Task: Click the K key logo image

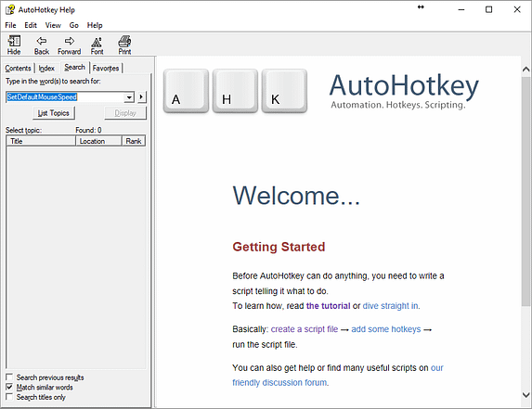Action: (284, 91)
